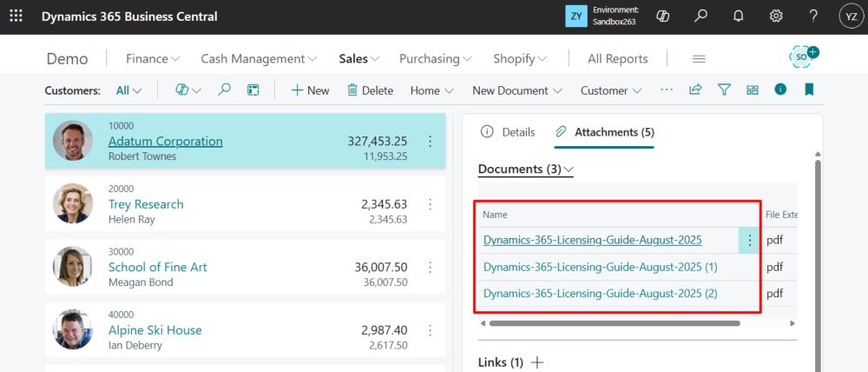Expand the Finance menu

(x=153, y=59)
